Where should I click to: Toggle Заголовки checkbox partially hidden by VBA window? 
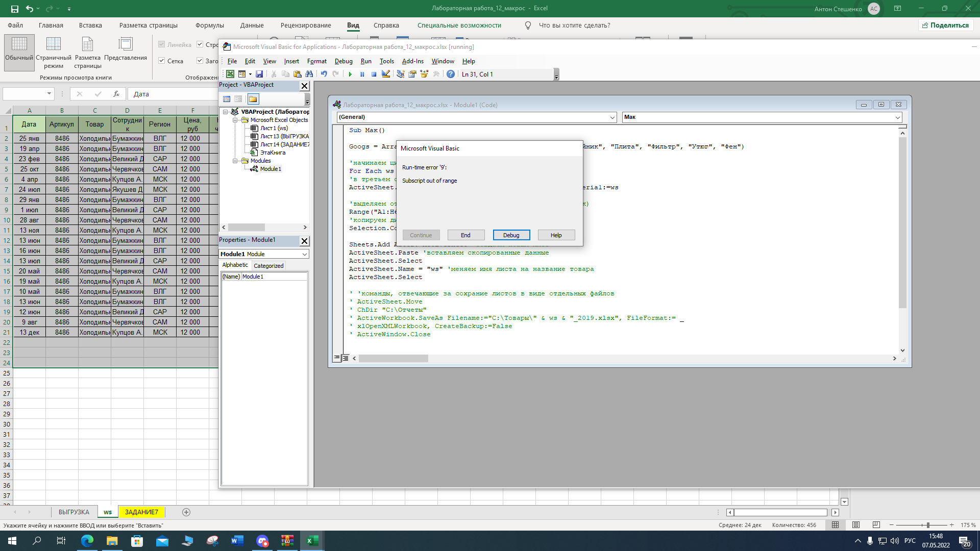pos(200,61)
